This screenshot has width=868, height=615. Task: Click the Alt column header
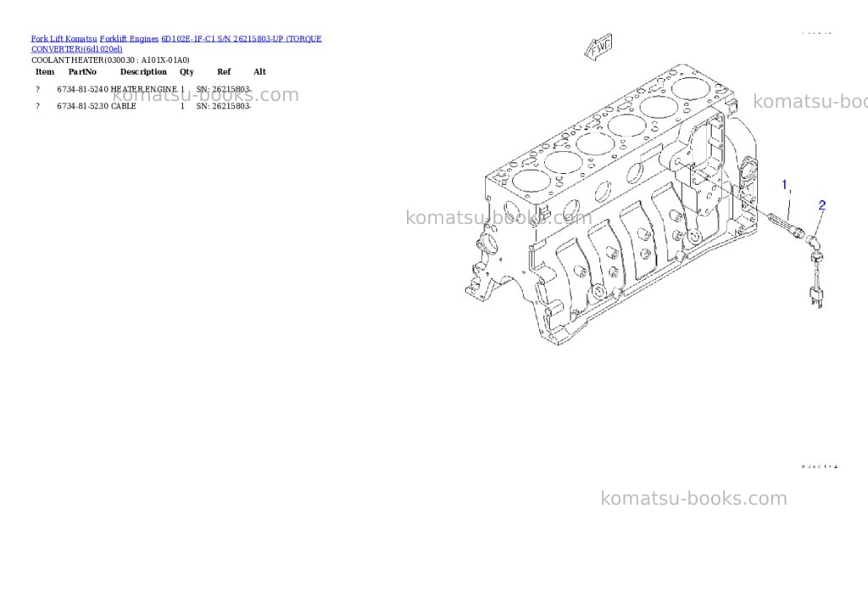click(x=259, y=71)
